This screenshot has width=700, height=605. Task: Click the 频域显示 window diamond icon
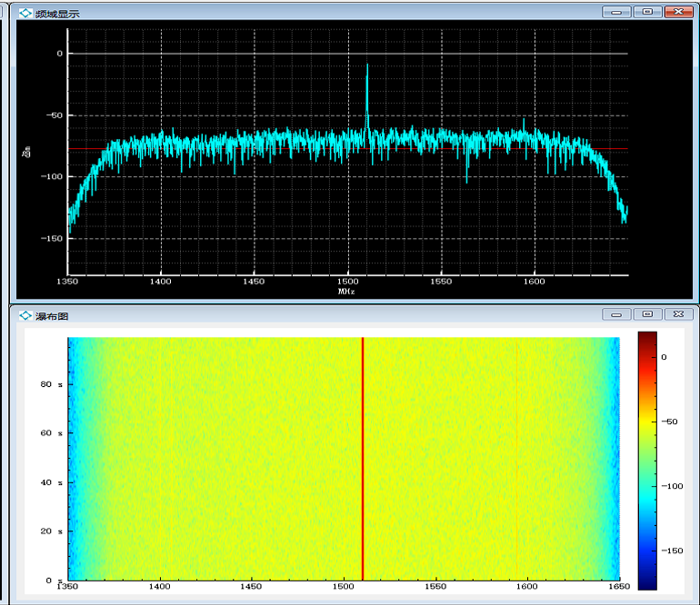click(25, 14)
